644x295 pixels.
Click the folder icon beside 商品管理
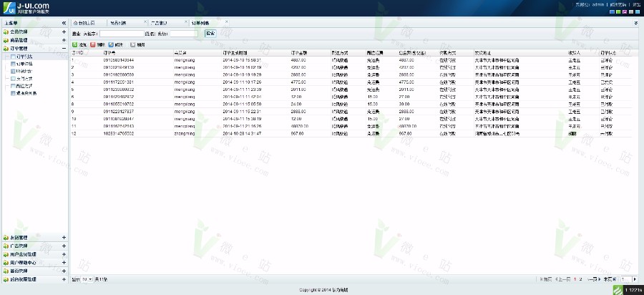6,40
